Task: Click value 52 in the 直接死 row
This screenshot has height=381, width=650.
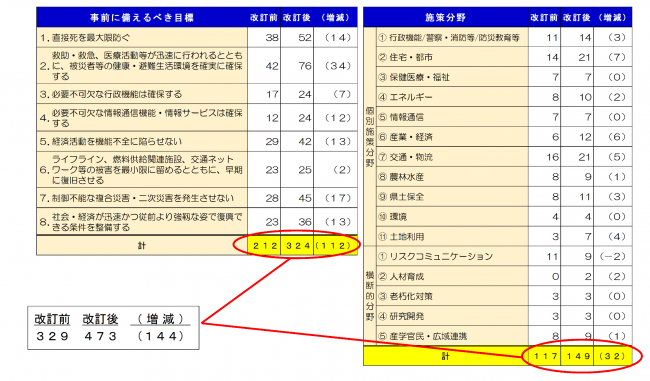Action: (305, 38)
